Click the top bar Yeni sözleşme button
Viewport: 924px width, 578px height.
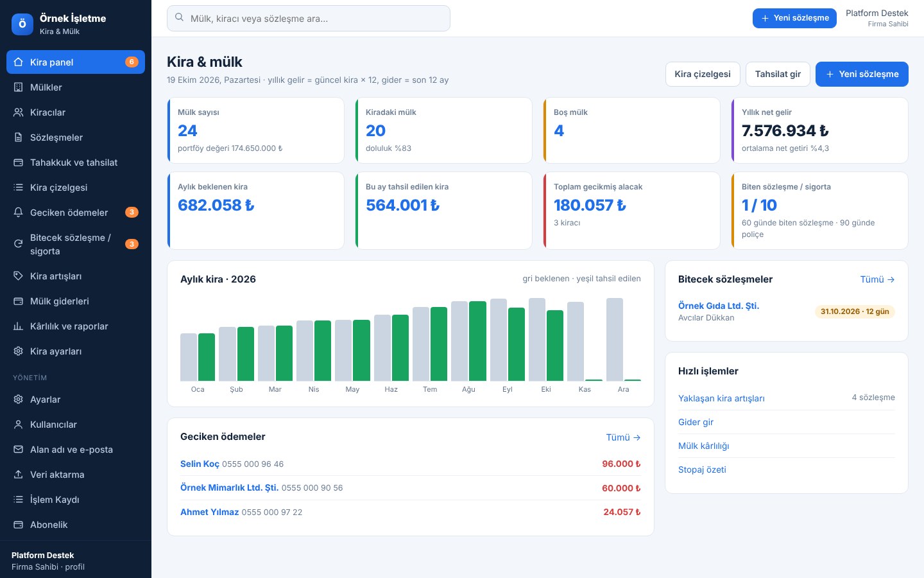pos(794,18)
